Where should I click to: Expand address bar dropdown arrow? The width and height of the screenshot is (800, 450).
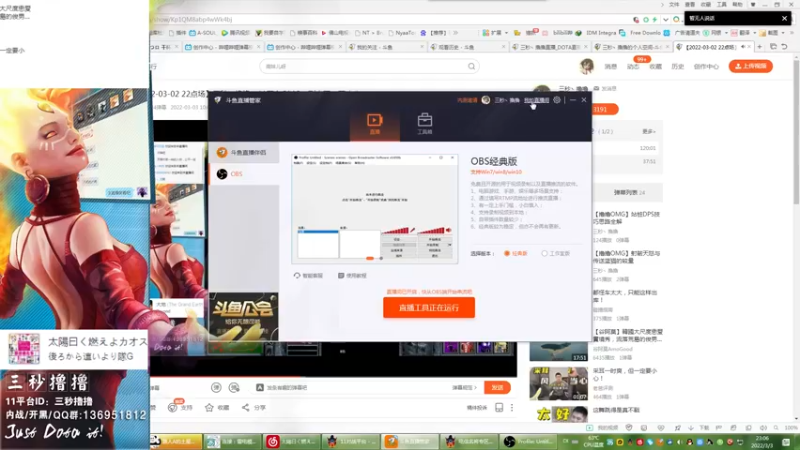click(665, 19)
